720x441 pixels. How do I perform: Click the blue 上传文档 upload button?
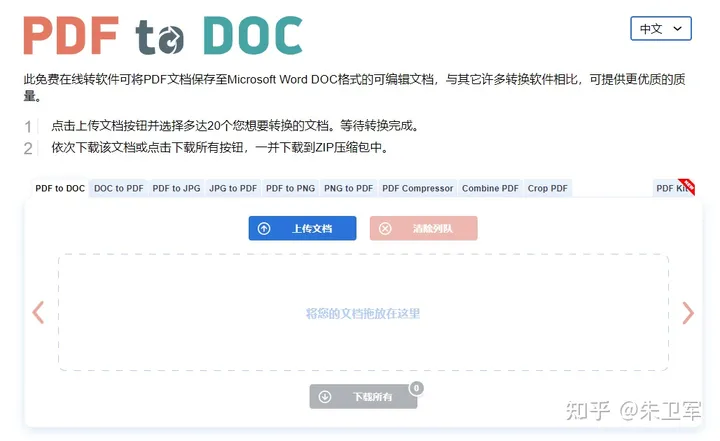(x=302, y=228)
